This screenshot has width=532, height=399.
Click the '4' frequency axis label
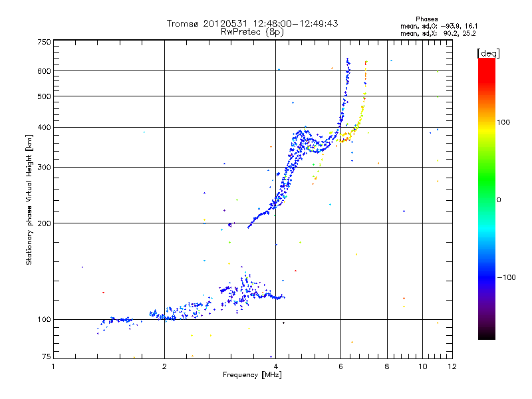click(x=275, y=366)
